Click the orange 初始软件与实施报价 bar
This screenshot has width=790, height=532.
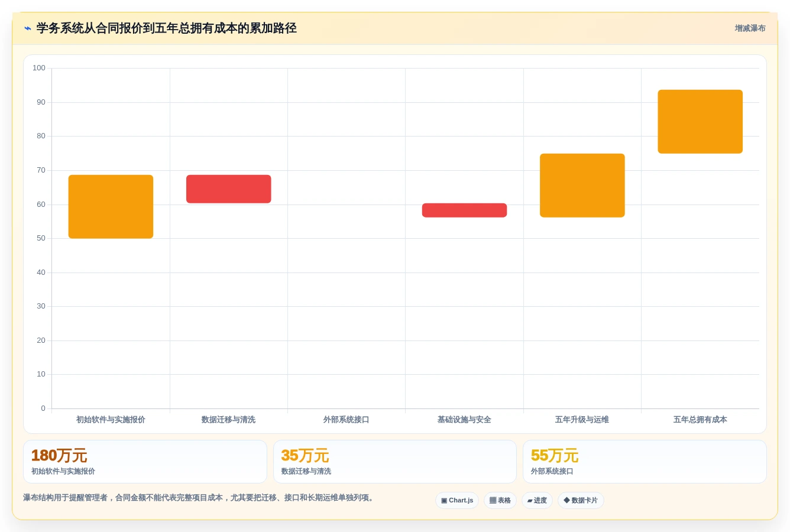(x=111, y=207)
